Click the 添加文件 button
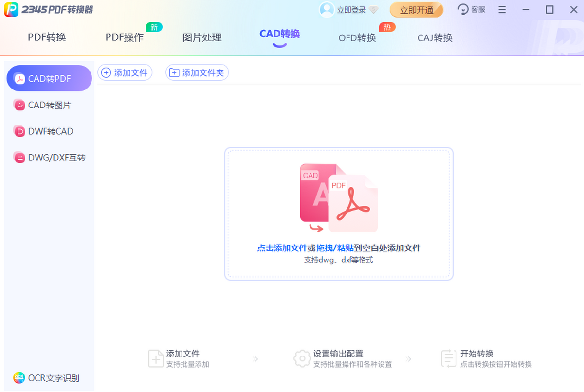 [125, 73]
